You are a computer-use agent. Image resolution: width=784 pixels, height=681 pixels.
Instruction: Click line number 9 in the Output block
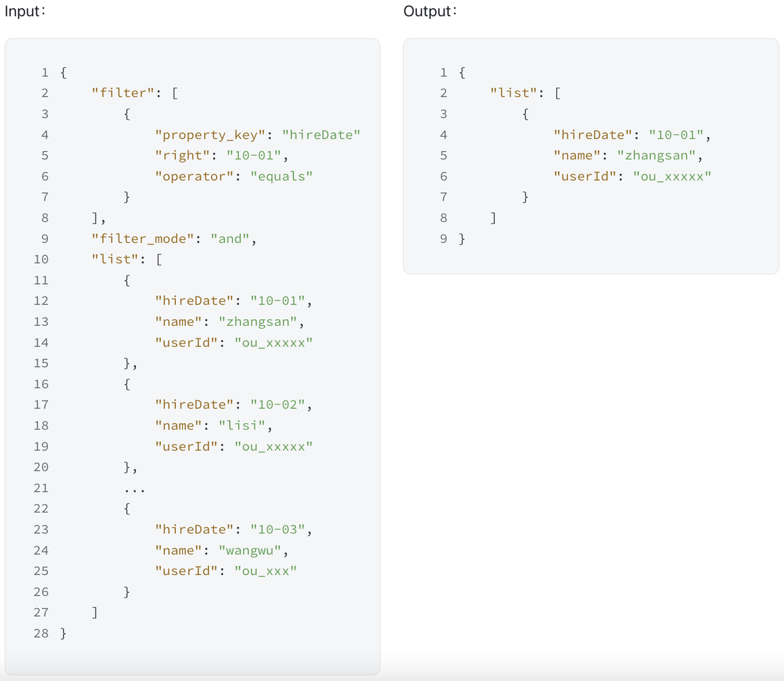(443, 238)
